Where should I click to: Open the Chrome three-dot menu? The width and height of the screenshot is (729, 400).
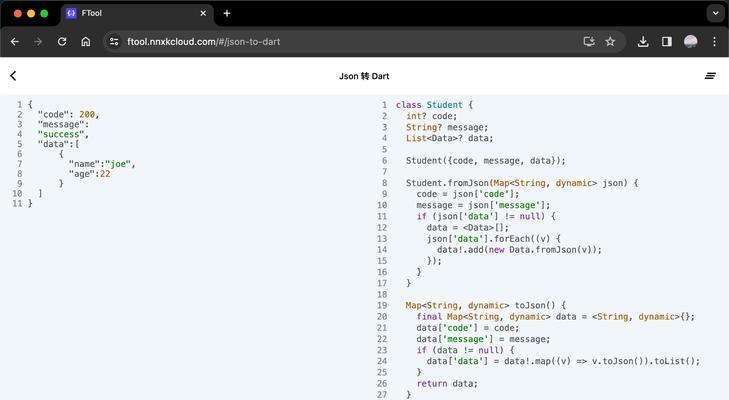(715, 42)
